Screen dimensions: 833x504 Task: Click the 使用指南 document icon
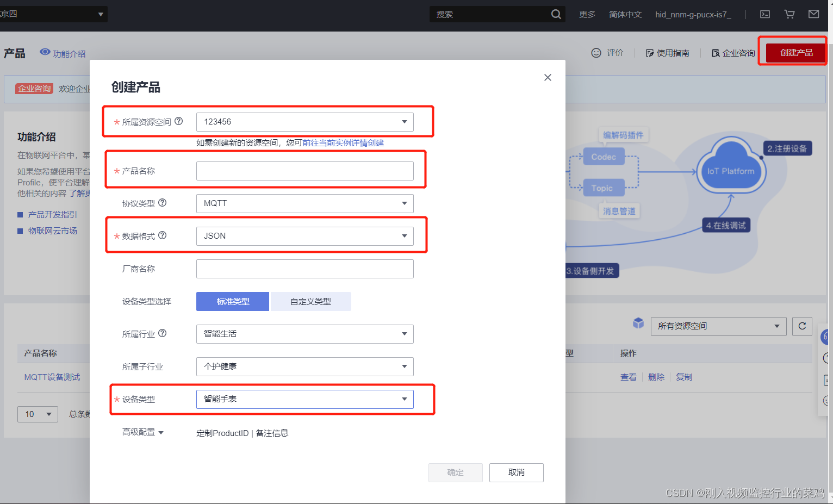click(x=649, y=53)
